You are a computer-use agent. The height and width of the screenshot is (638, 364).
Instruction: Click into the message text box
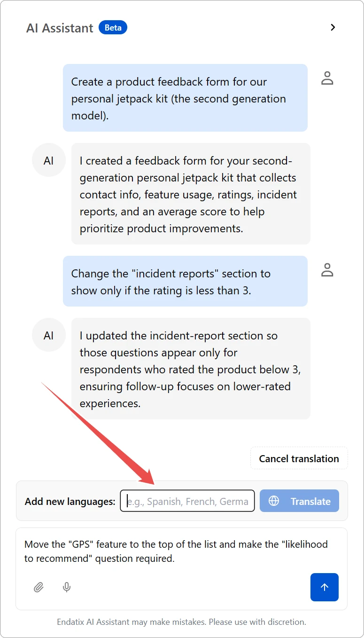click(181, 551)
